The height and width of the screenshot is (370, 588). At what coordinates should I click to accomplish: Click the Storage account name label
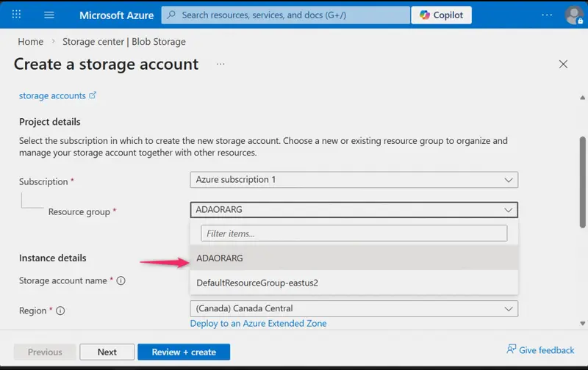(63, 280)
